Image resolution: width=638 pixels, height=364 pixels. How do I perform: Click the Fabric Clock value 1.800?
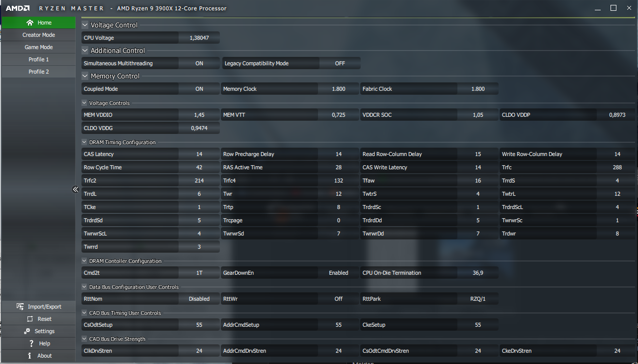point(478,89)
